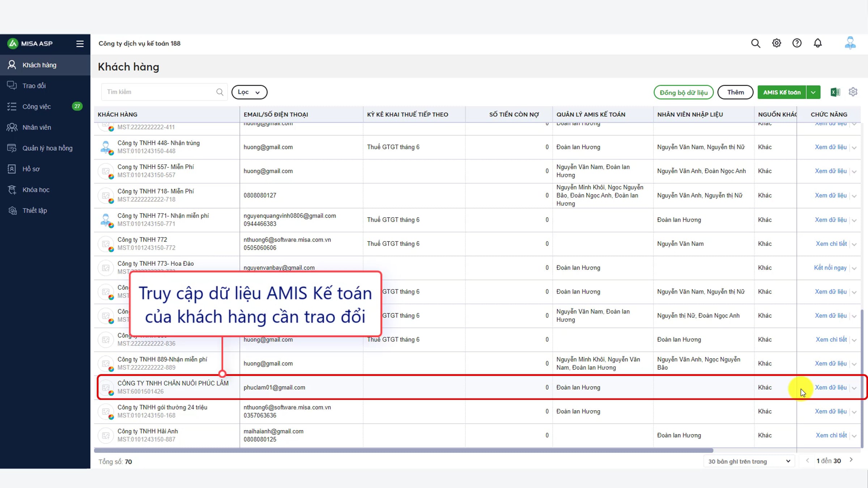Image resolution: width=868 pixels, height=488 pixels.
Task: Click the 27 badge on Công việc
Action: click(77, 106)
